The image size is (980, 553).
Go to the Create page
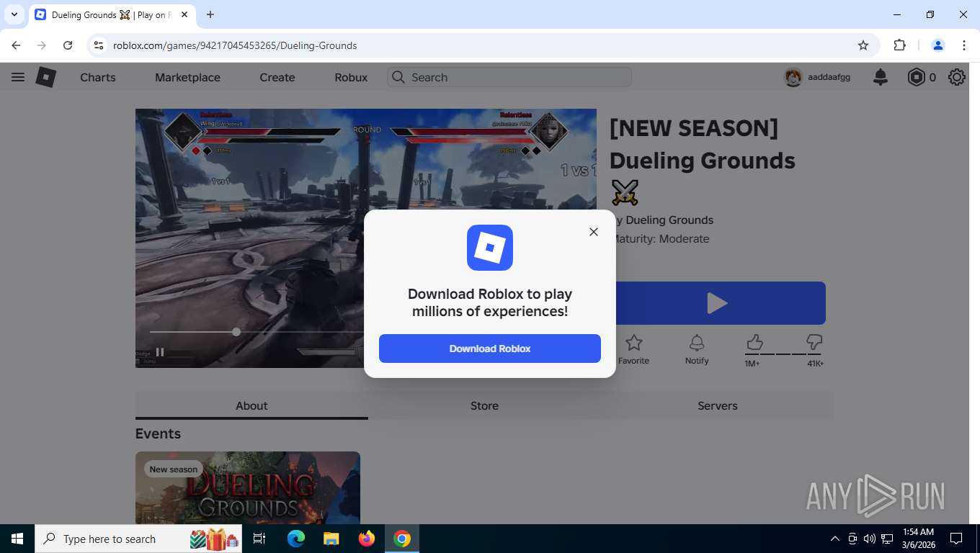pos(277,77)
